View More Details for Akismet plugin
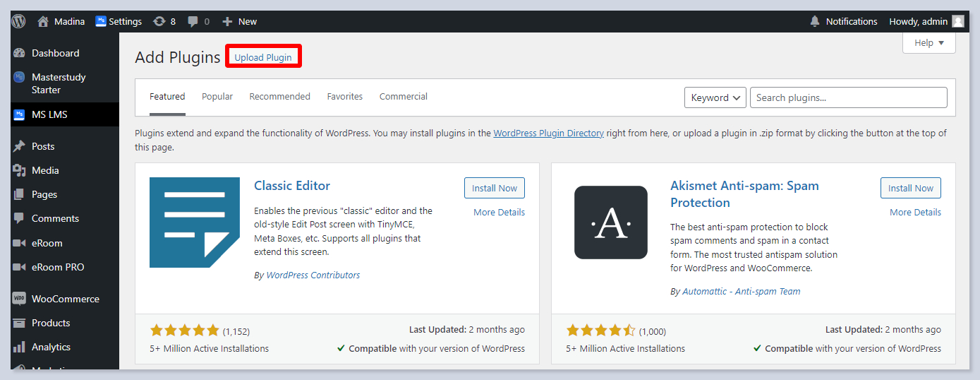 click(x=915, y=212)
